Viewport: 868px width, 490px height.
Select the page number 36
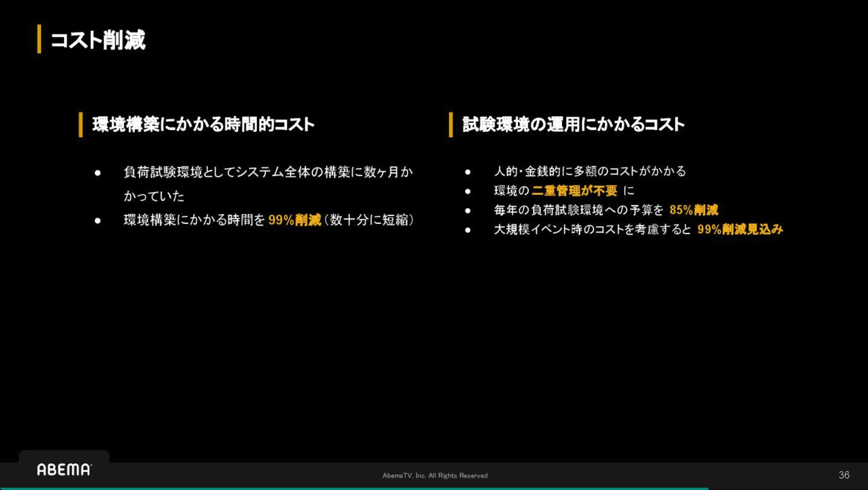(x=844, y=475)
